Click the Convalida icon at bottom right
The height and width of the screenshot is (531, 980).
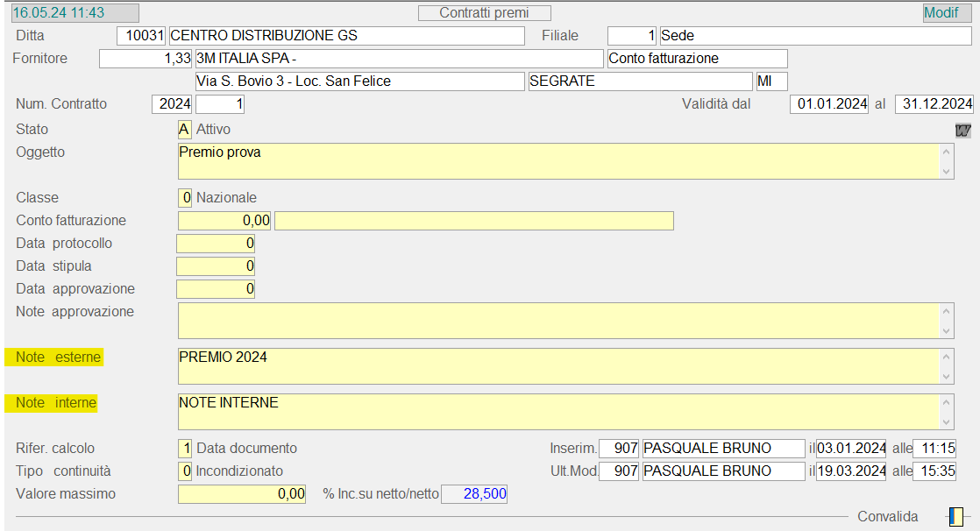955,517
